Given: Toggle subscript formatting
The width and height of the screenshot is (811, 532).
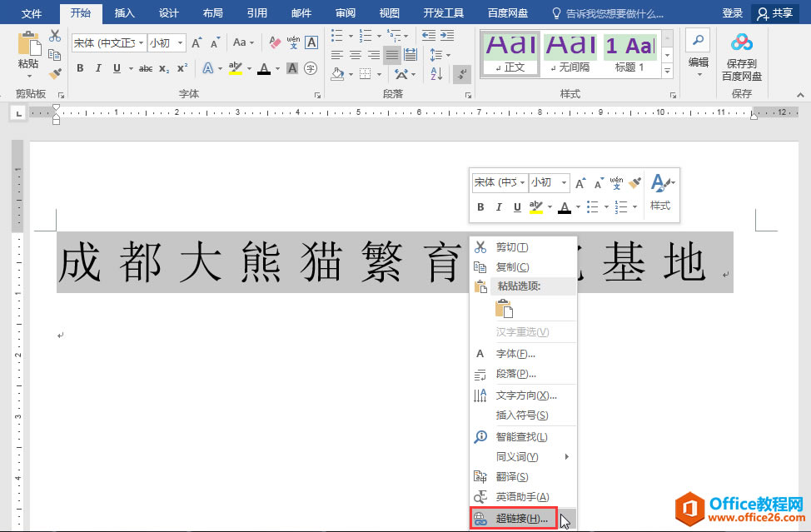Looking at the screenshot, I should [x=165, y=68].
